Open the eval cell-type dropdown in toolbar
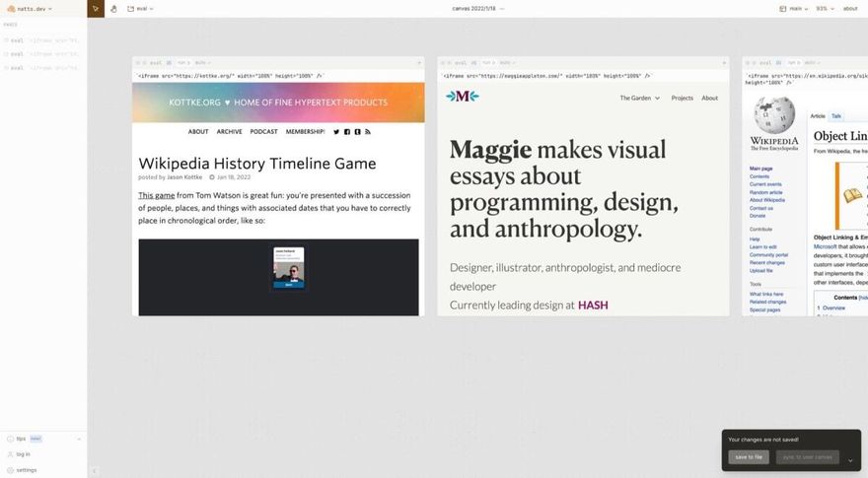Screen dimensions: 868x478 (141, 9)
